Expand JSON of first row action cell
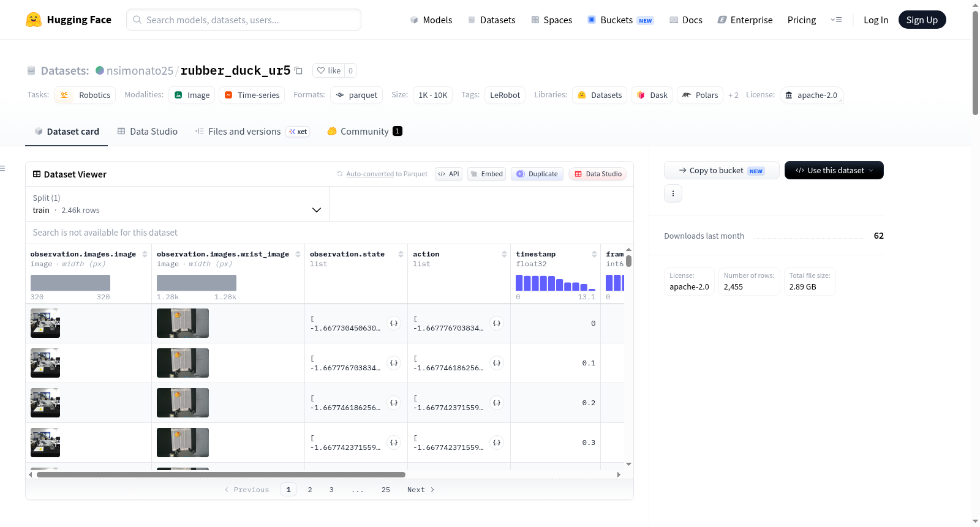This screenshot has width=980, height=527. click(x=497, y=323)
